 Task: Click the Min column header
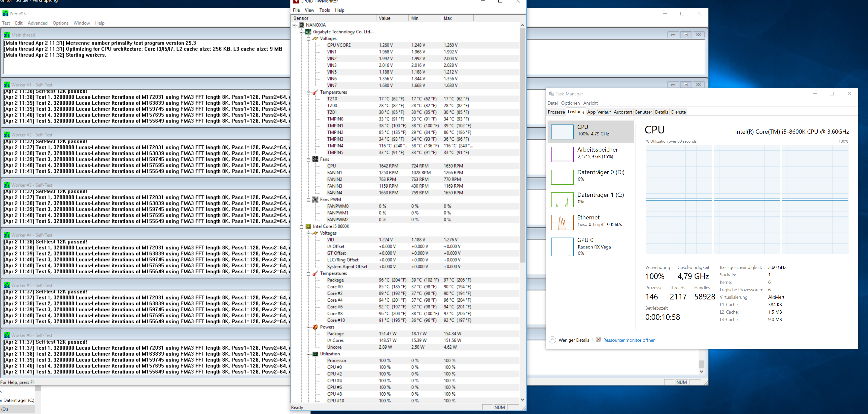point(424,18)
